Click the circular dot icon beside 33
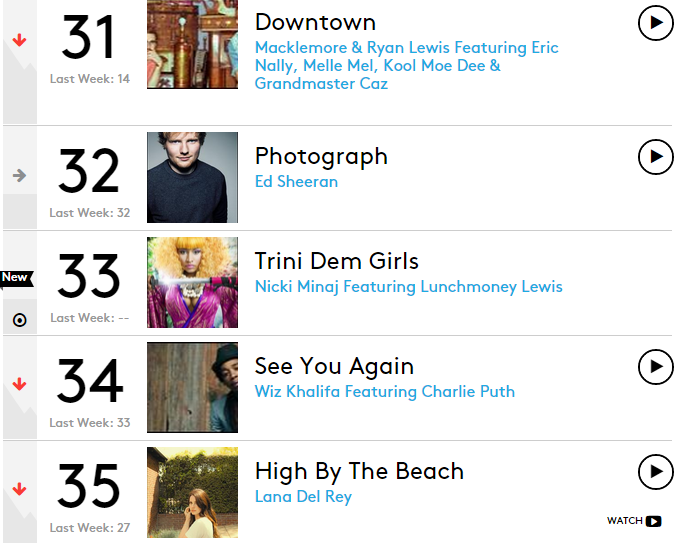 tap(19, 320)
